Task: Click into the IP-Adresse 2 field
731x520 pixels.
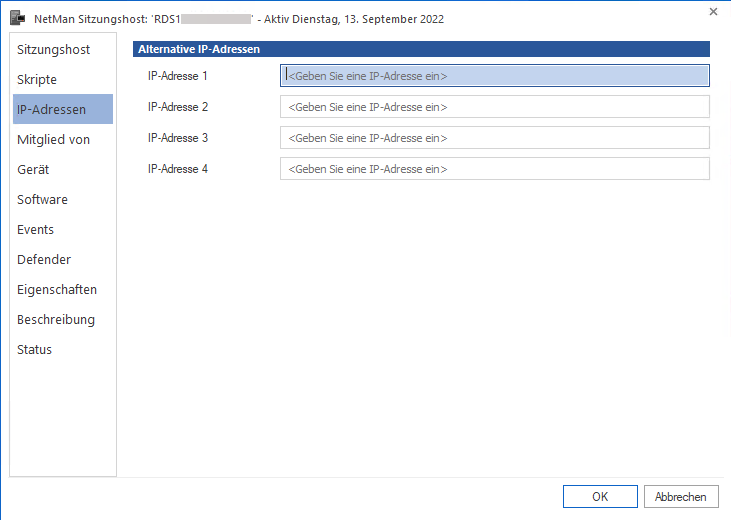Action: pos(494,107)
